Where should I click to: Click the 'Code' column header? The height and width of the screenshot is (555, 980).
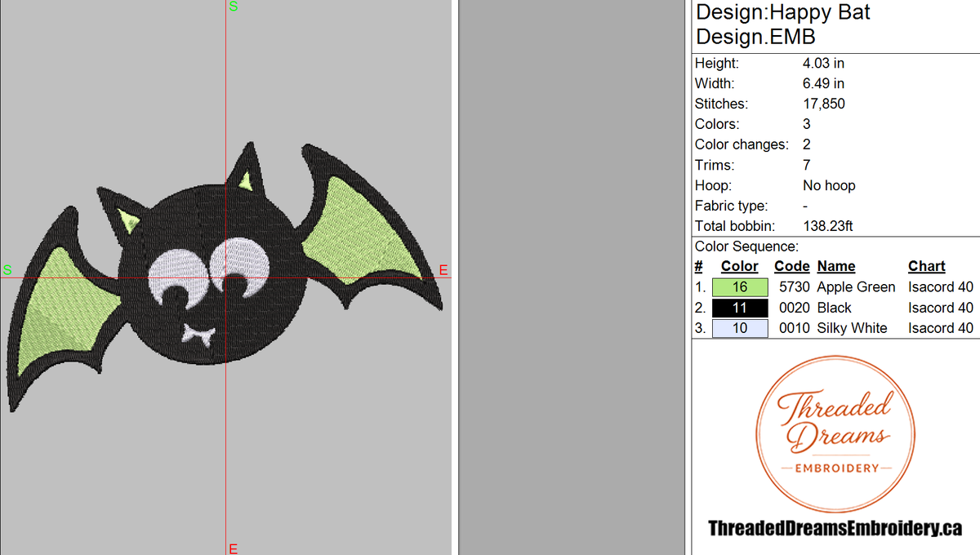(792, 266)
